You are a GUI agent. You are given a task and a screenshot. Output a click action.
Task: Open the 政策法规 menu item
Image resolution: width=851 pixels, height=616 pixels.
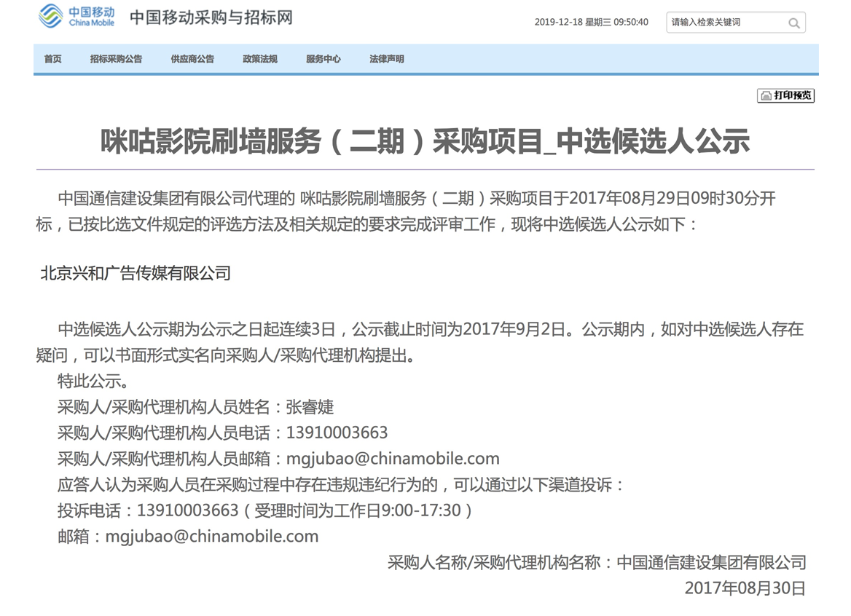pos(260,59)
